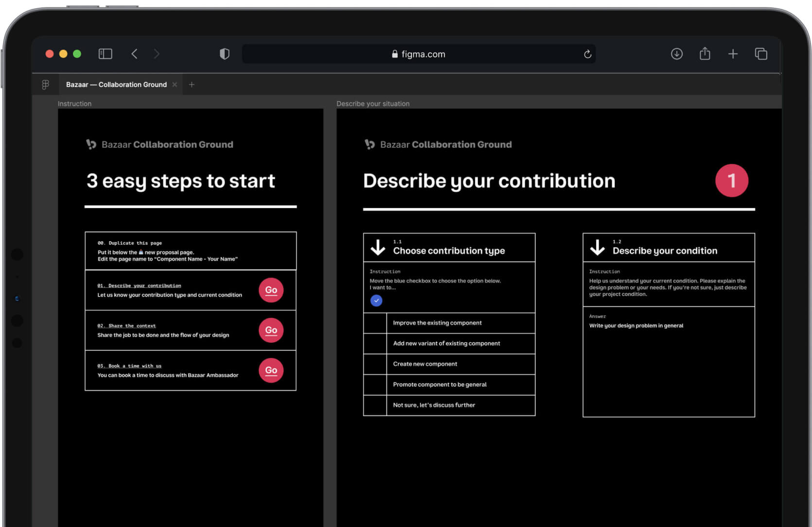Screen dimensions: 812x527
Task: Click Go for Describe your contribution
Action: pos(271,290)
